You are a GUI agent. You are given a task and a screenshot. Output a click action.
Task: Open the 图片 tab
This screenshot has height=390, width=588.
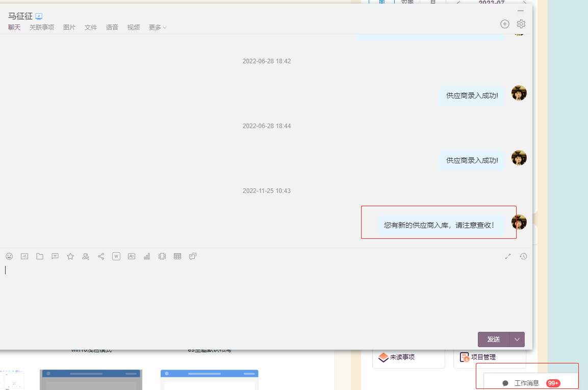(x=69, y=28)
